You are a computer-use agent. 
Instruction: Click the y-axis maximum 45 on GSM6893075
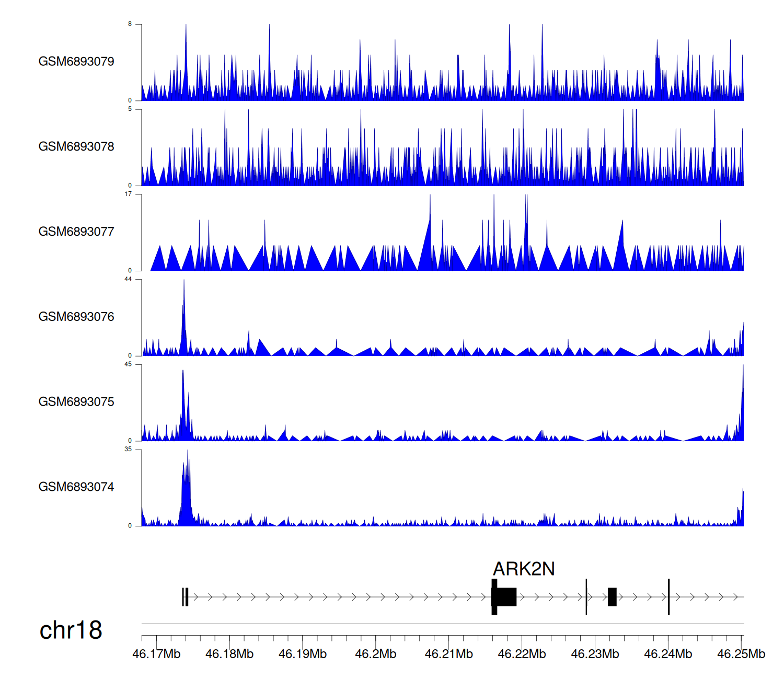coord(128,364)
